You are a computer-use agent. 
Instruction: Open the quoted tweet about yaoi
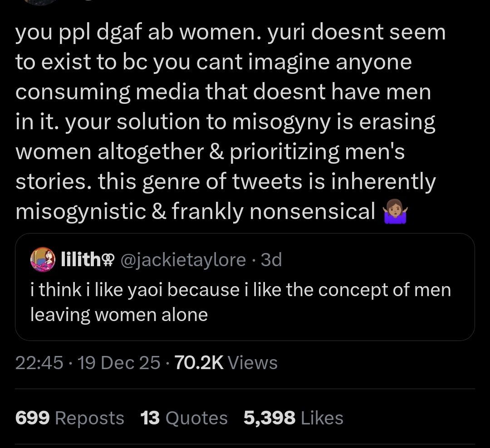(245, 302)
